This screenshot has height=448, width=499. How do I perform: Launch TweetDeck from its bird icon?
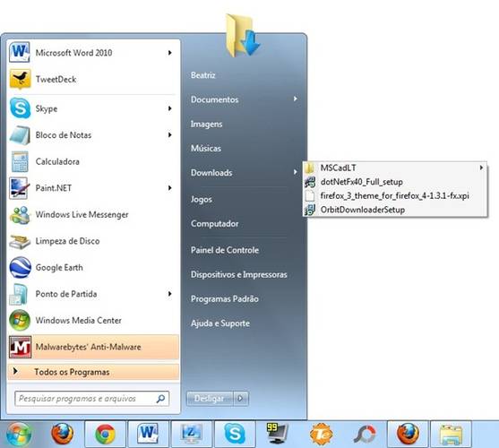20,79
